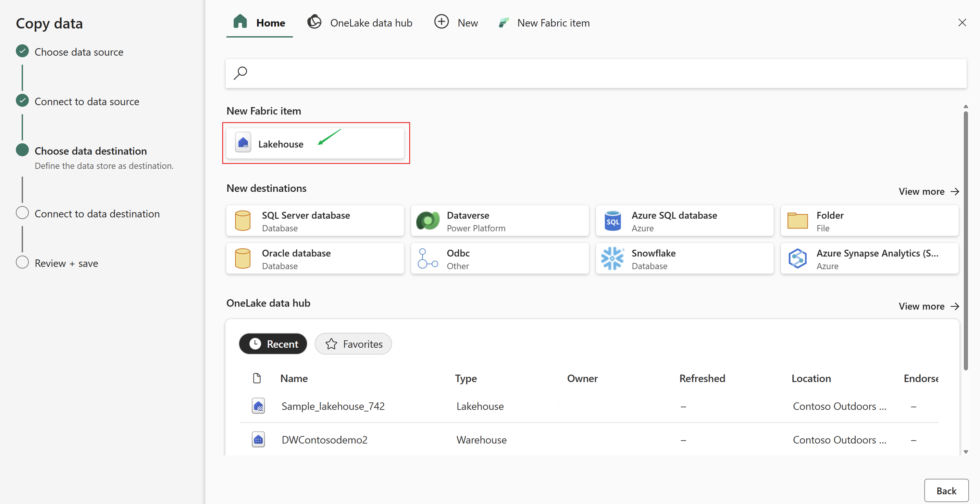Select DWContosodemo2 row
The image size is (980, 504).
(x=589, y=439)
